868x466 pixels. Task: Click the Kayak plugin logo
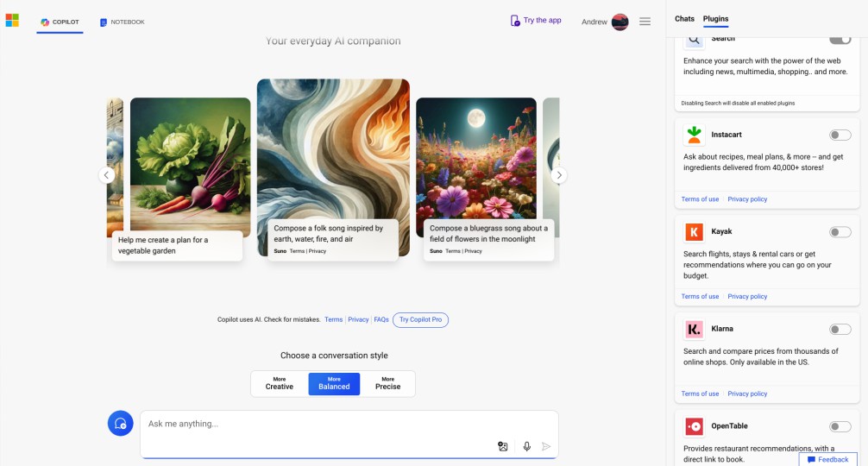pyautogui.click(x=694, y=232)
